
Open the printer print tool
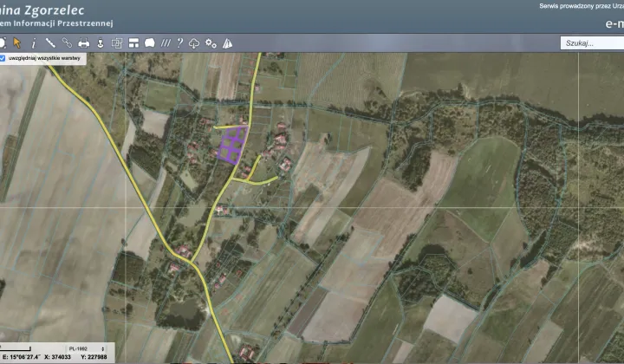pos(83,43)
